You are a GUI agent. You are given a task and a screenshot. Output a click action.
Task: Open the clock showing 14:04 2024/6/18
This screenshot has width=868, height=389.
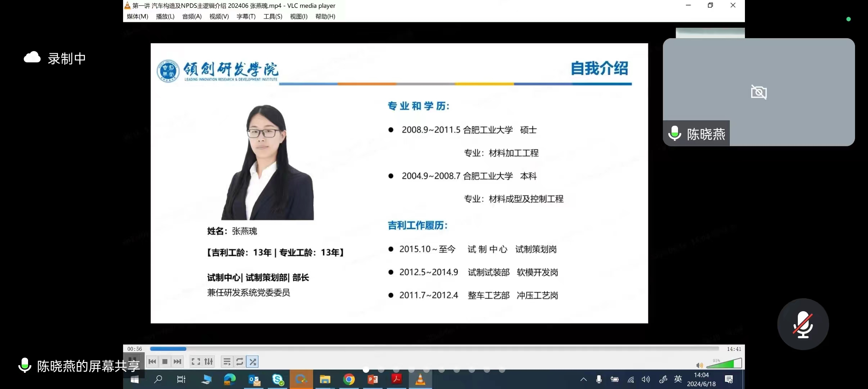[x=701, y=379]
